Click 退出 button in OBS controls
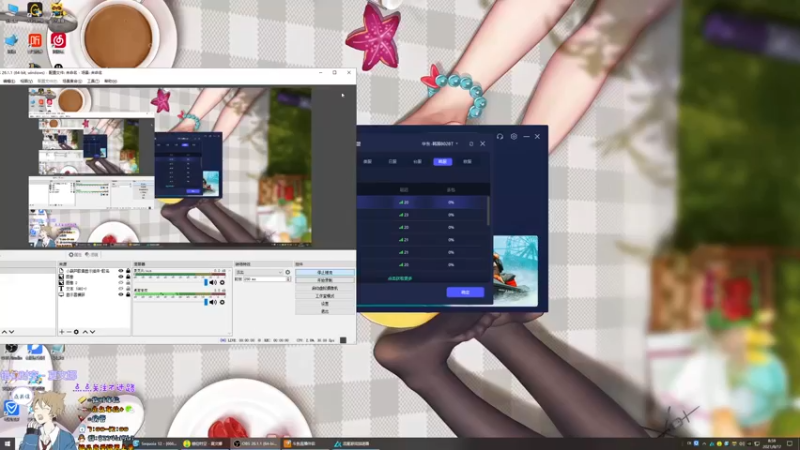This screenshot has width=800, height=450. (325, 311)
